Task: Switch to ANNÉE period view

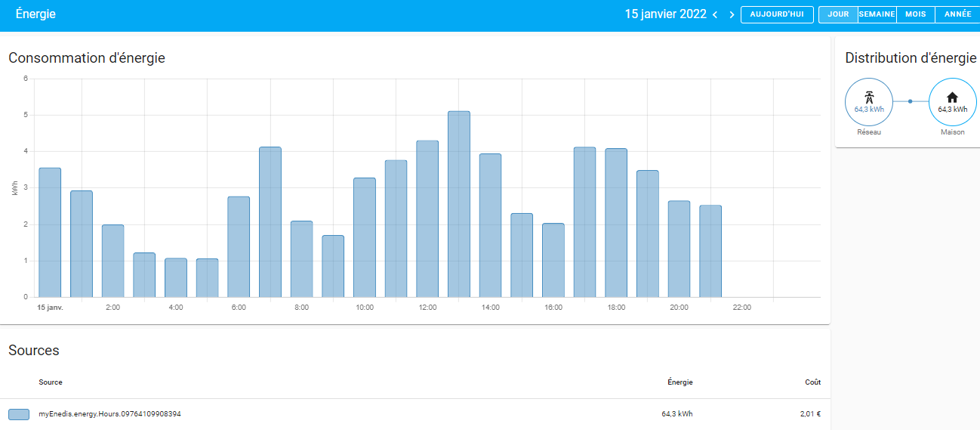Action: coord(957,14)
